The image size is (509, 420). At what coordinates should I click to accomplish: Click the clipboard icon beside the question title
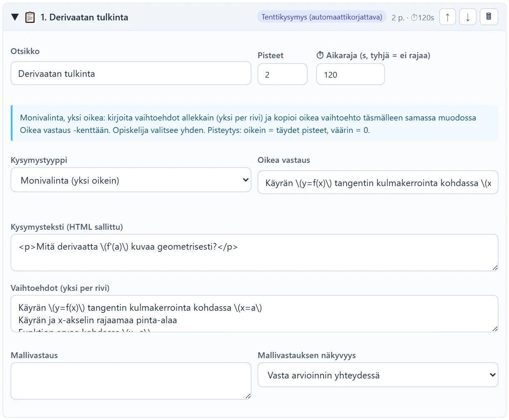(x=30, y=17)
